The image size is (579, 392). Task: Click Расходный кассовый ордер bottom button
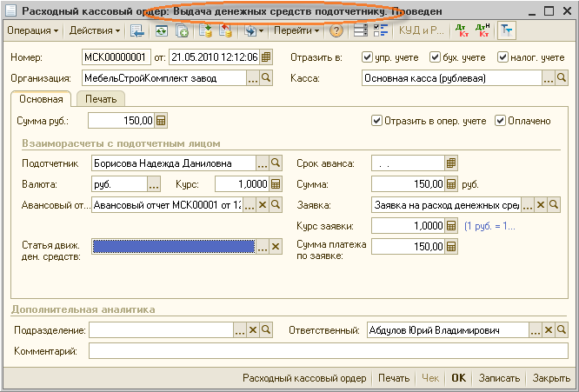click(304, 378)
